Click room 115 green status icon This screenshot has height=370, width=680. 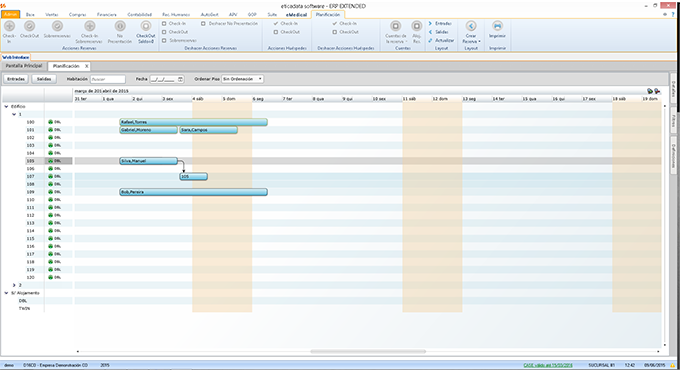[x=50, y=239]
